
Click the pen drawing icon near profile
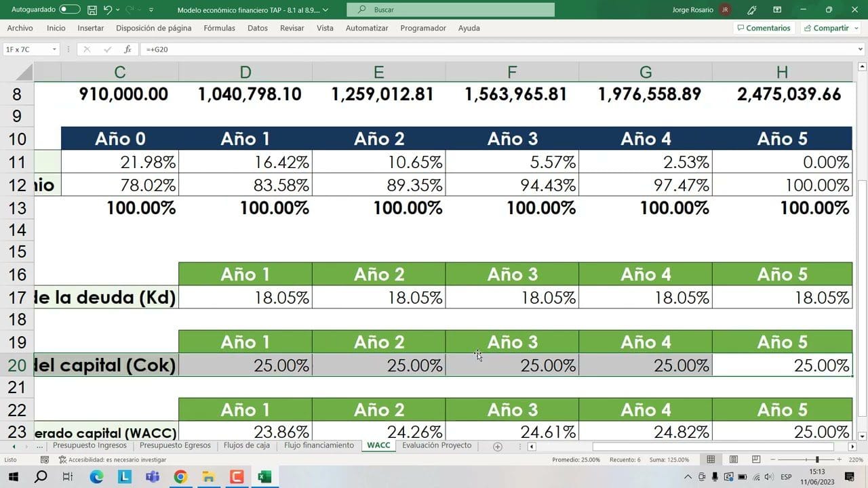click(752, 10)
